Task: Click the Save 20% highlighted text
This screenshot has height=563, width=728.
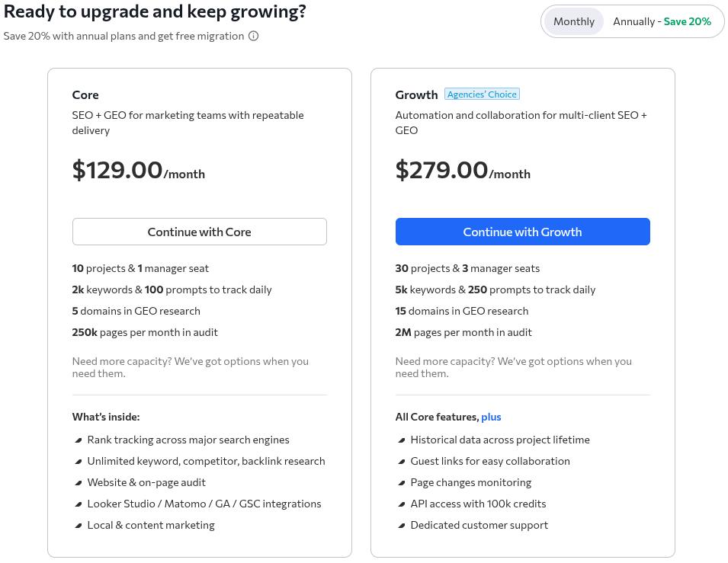Action: (x=687, y=21)
